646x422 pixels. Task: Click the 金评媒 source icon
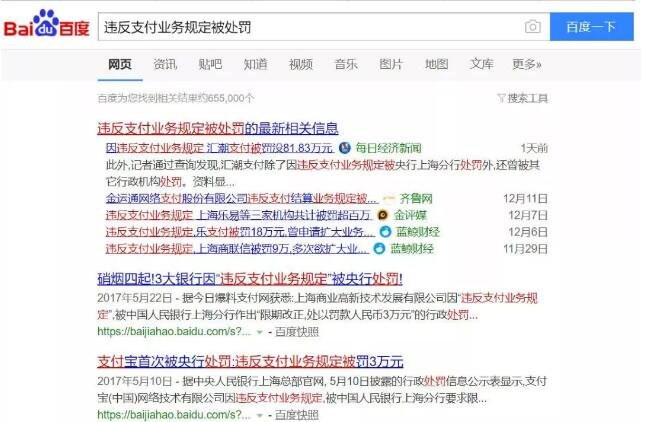click(383, 215)
